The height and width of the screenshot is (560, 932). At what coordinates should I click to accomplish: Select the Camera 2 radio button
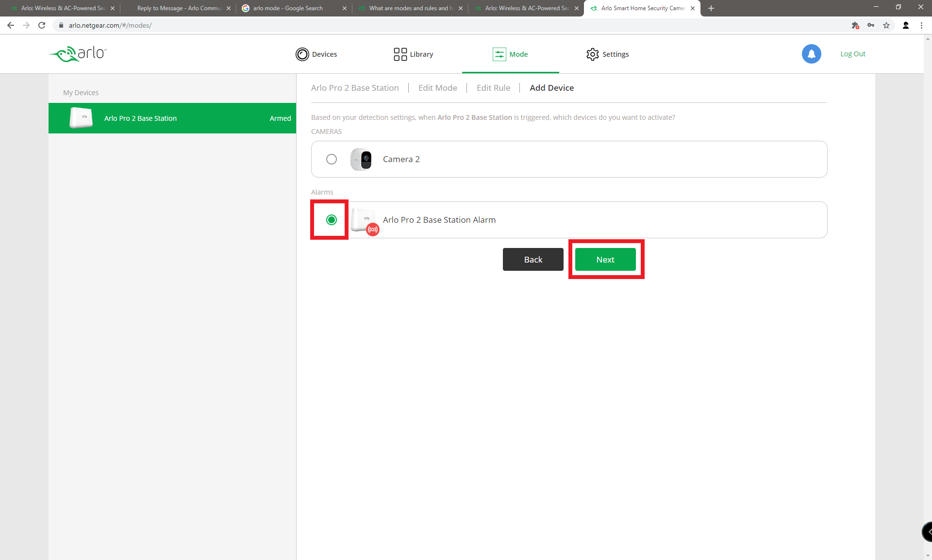click(x=331, y=159)
